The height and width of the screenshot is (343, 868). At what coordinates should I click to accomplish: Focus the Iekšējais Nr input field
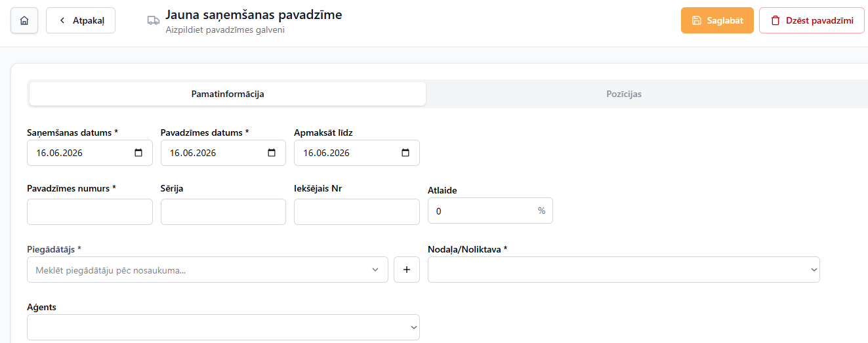(357, 212)
